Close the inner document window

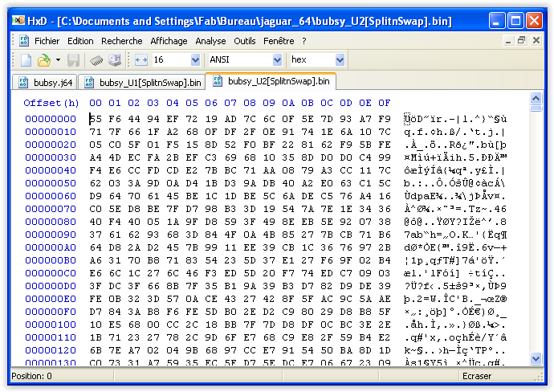pos(536,41)
